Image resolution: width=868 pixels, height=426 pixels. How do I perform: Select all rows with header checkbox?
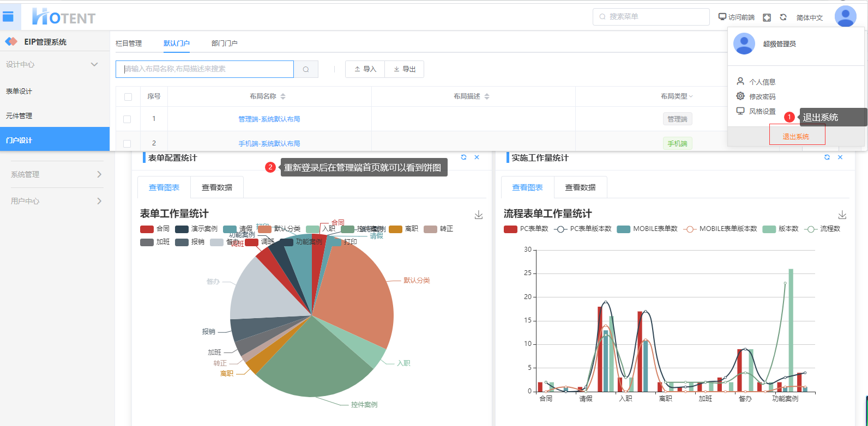tap(128, 97)
